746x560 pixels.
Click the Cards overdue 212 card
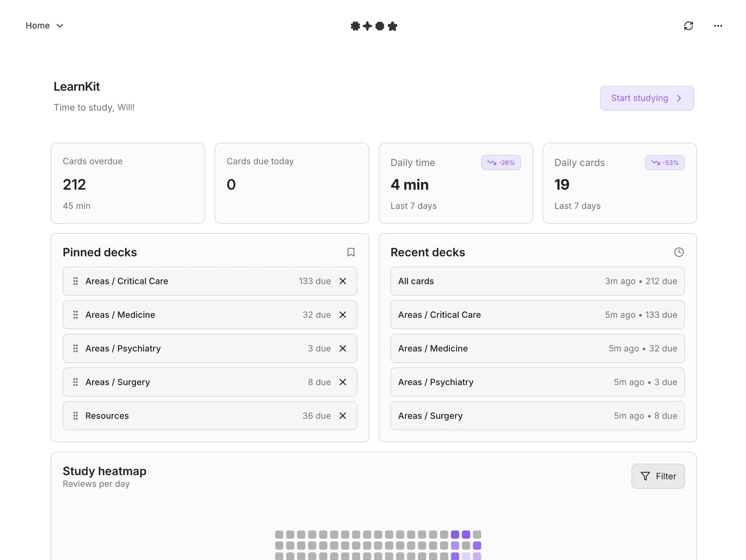tap(128, 183)
